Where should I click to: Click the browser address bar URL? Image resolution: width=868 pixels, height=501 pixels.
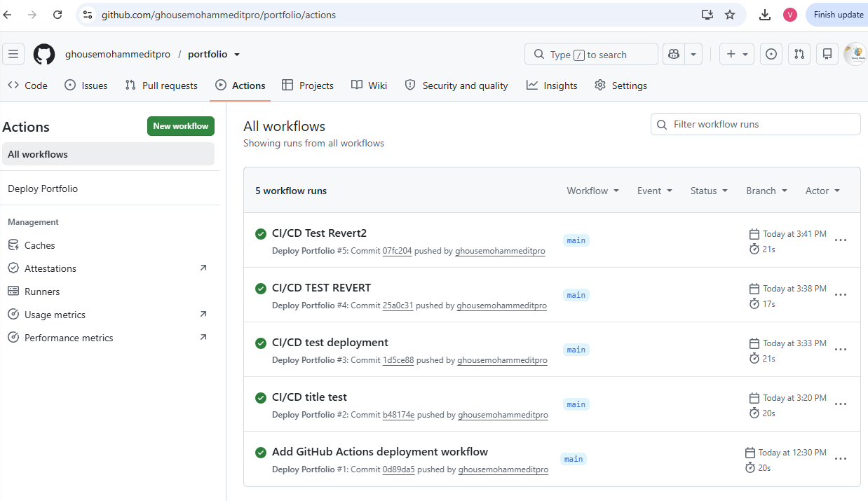click(218, 15)
